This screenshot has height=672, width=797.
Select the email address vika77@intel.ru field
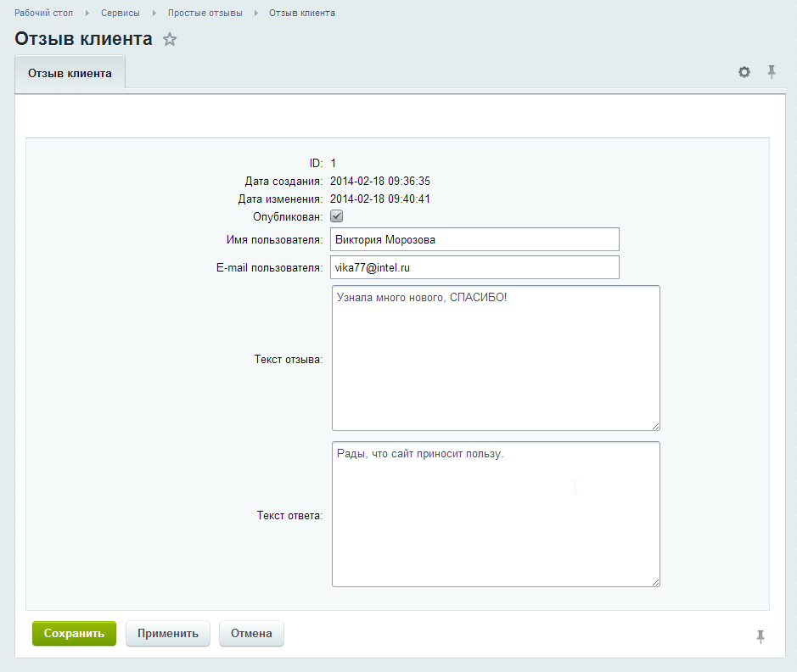tap(474, 267)
